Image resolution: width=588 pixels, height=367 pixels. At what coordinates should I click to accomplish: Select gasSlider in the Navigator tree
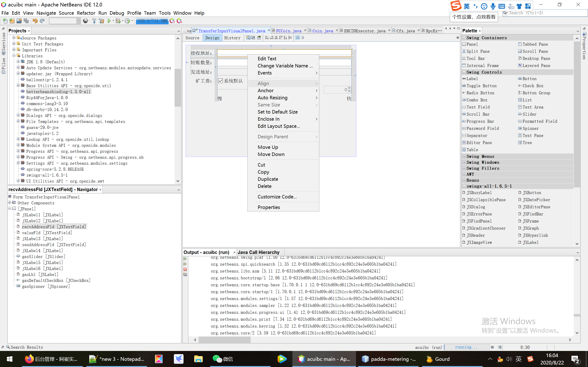point(43,257)
